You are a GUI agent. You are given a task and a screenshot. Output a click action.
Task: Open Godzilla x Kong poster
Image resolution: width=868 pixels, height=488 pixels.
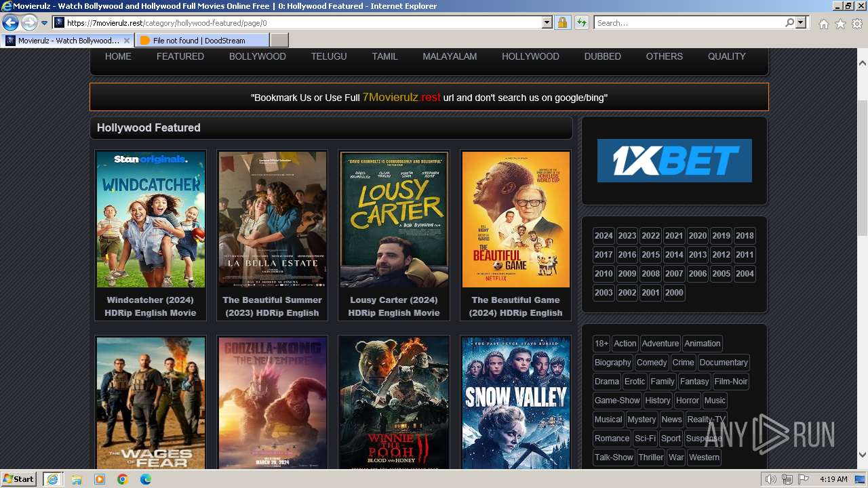coord(273,403)
